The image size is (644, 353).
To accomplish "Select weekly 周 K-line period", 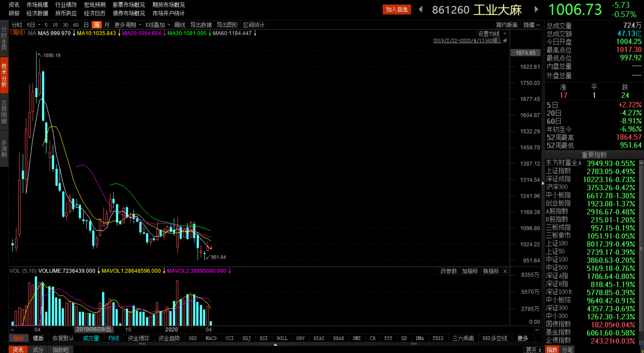I will pyautogui.click(x=97, y=25).
